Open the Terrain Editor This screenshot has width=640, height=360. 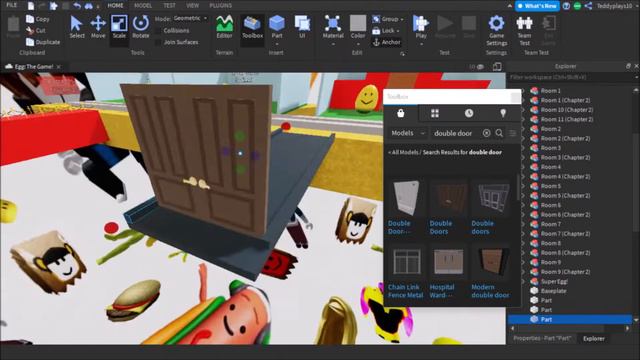point(224,27)
